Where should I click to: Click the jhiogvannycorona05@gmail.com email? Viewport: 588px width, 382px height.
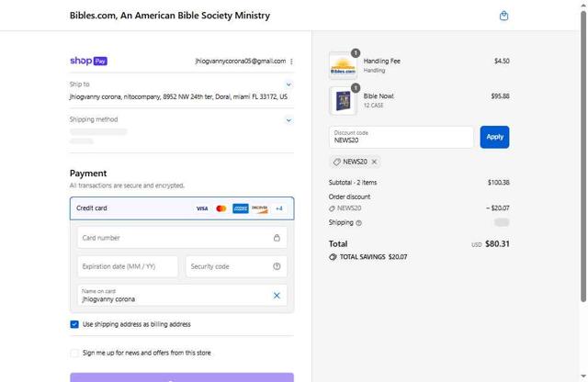click(241, 62)
